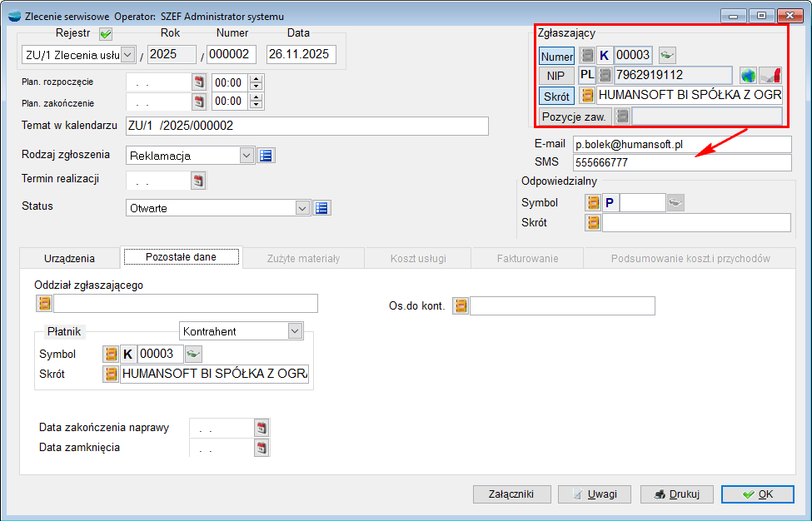Image resolution: width=812 pixels, height=521 pixels.
Task: Open calendar picker for Termin realizacji
Action: [x=199, y=181]
